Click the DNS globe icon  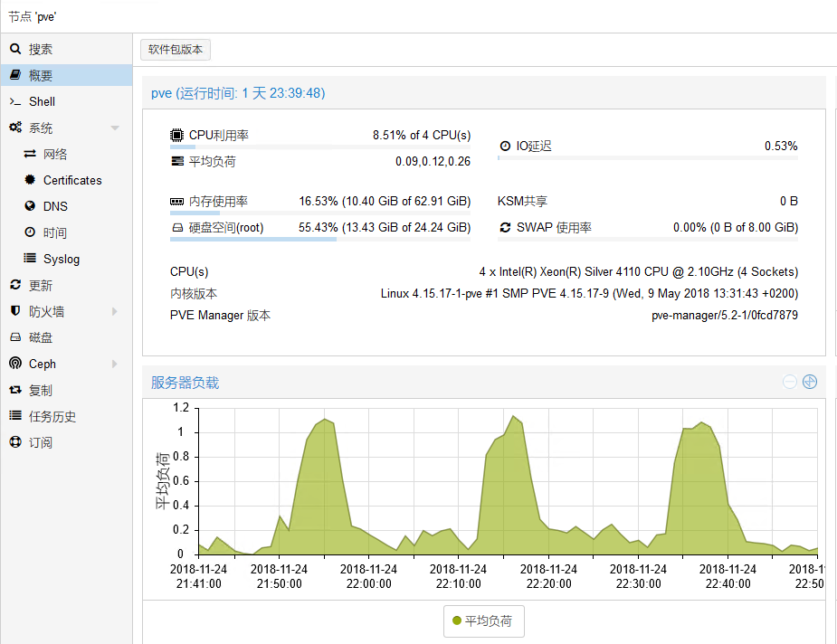[x=30, y=206]
